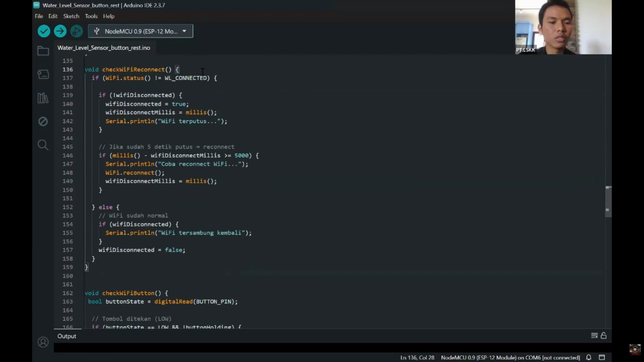The image size is (644, 362).
Task: Click Ln 136, Col 28 status indicator
Action: [x=417, y=358]
